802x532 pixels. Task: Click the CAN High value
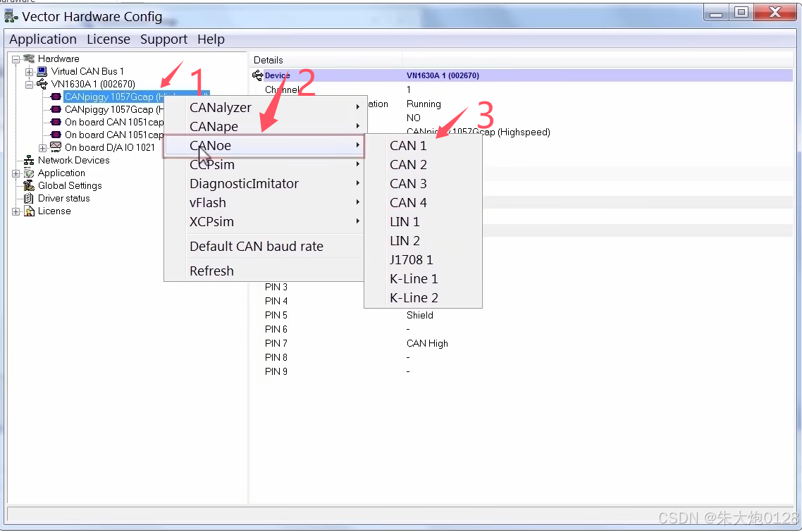427,343
